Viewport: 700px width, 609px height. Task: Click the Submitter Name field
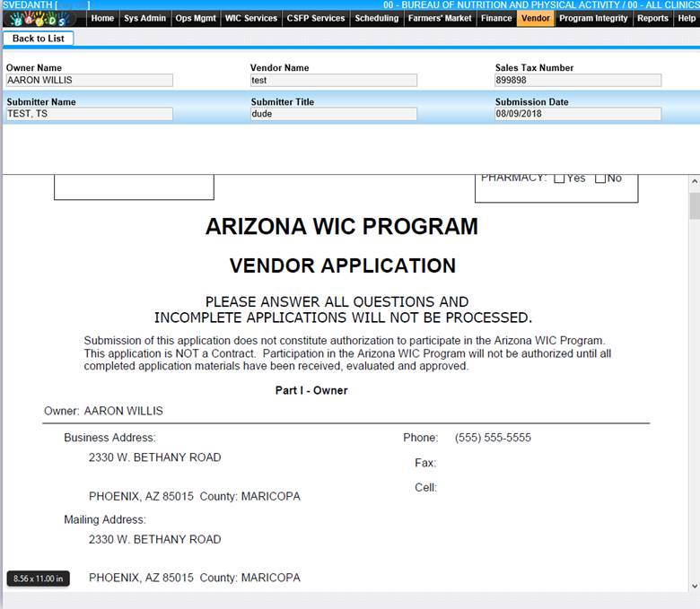point(89,114)
